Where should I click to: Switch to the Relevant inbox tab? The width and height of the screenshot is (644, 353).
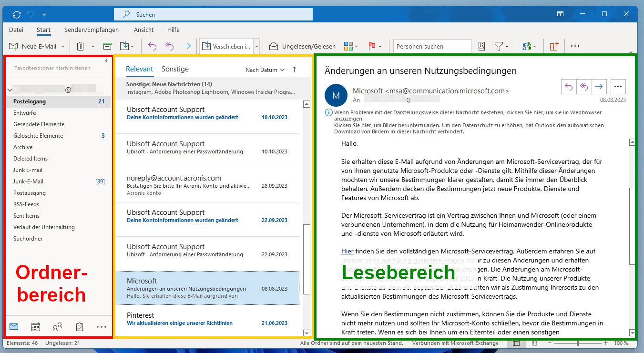tap(140, 69)
